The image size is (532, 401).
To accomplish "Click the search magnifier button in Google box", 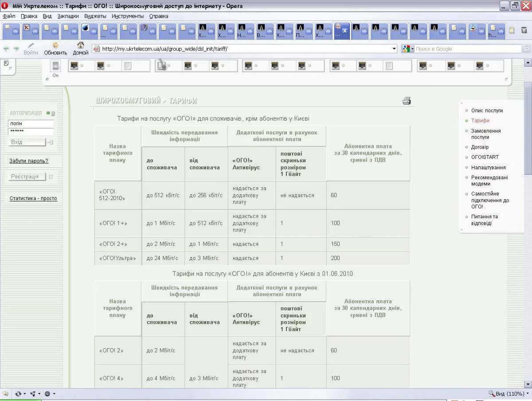I will (526, 49).
